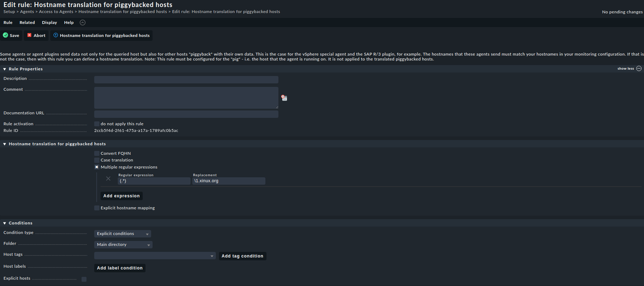The image size is (644, 286).
Task: Click the Hostname translation ruleset icon
Action: click(x=56, y=35)
